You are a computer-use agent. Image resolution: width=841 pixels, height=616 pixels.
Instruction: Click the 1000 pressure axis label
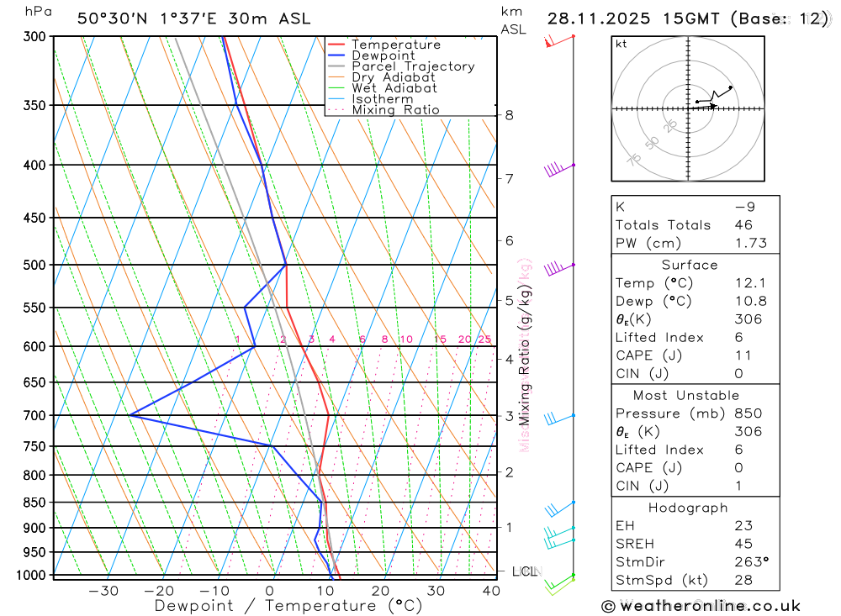(x=30, y=576)
